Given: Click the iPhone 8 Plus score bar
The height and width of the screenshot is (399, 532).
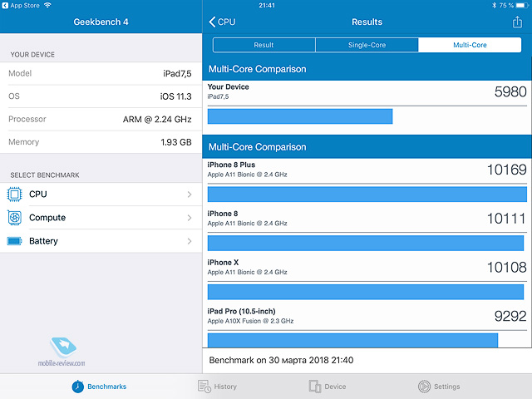Looking at the screenshot, I should tap(367, 195).
